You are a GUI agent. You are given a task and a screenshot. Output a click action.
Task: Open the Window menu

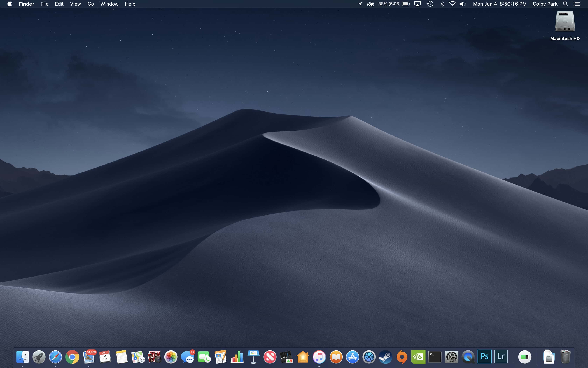(x=109, y=4)
